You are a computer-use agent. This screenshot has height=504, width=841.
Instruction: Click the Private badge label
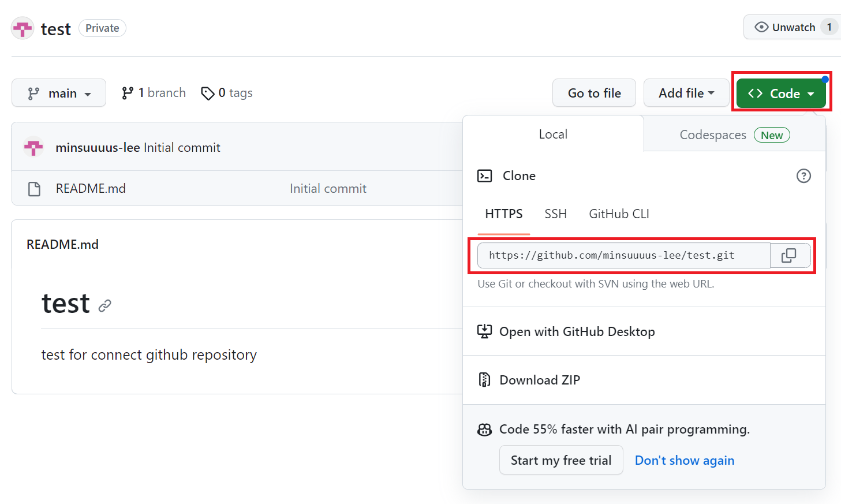tap(102, 28)
